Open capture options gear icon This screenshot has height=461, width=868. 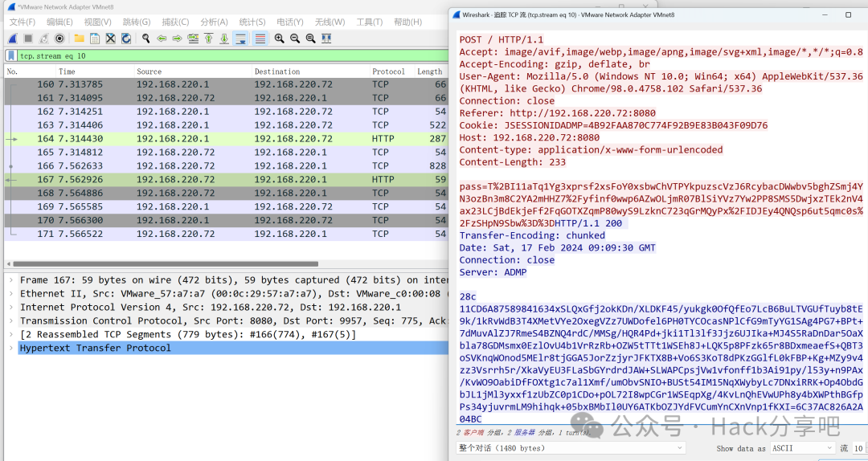[59, 39]
